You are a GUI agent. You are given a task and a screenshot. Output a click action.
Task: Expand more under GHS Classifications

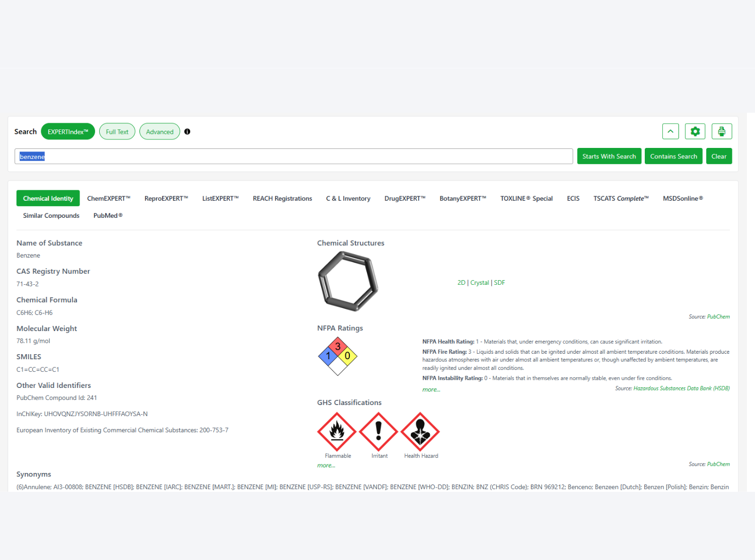click(326, 465)
